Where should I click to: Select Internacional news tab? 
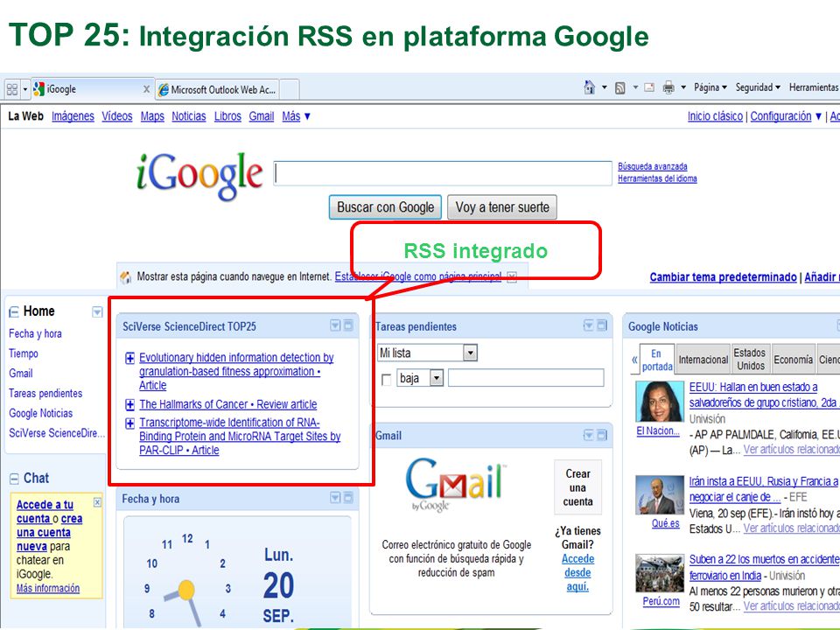coord(703,360)
